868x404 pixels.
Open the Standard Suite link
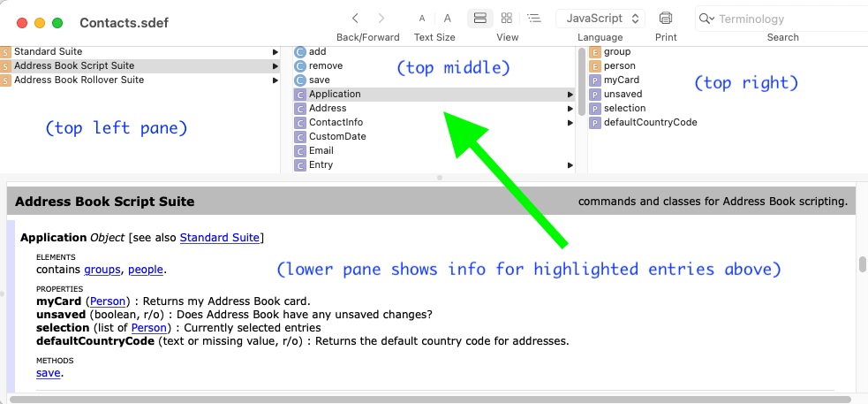[219, 238]
